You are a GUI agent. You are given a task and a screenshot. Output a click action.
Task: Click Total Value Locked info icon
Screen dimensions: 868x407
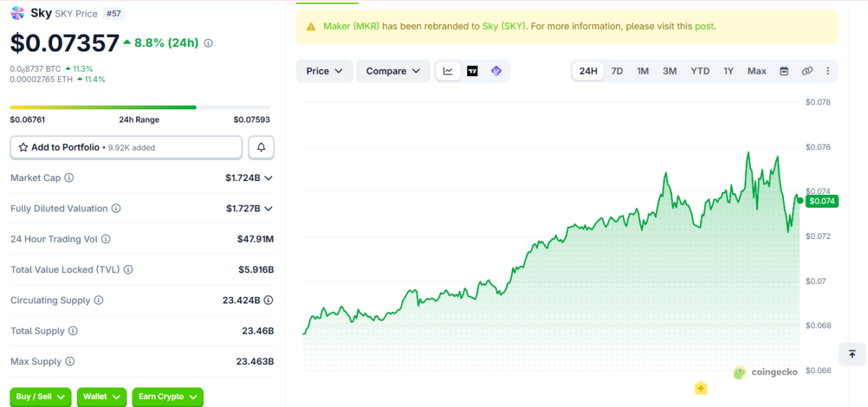point(128,269)
